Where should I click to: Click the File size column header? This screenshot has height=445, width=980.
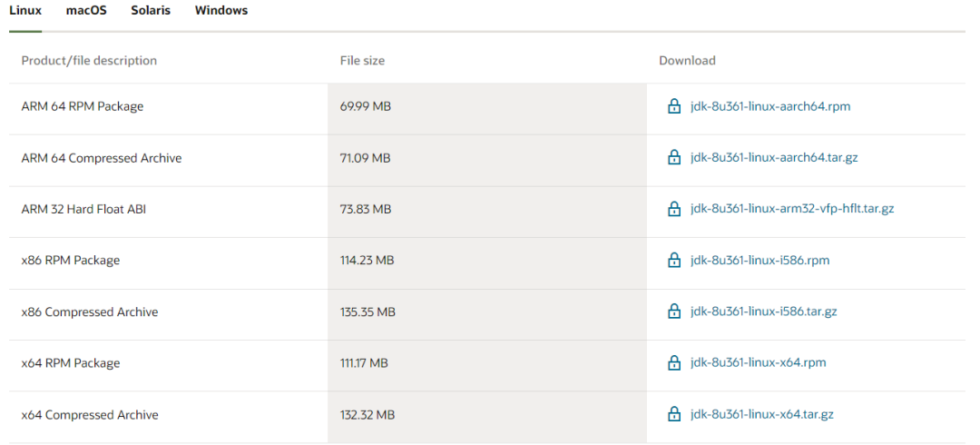(x=362, y=61)
